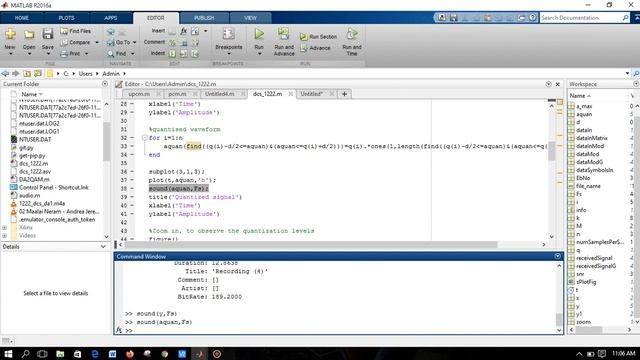Open Editor panel actions menu
The image size is (640, 360).
coord(548,84)
